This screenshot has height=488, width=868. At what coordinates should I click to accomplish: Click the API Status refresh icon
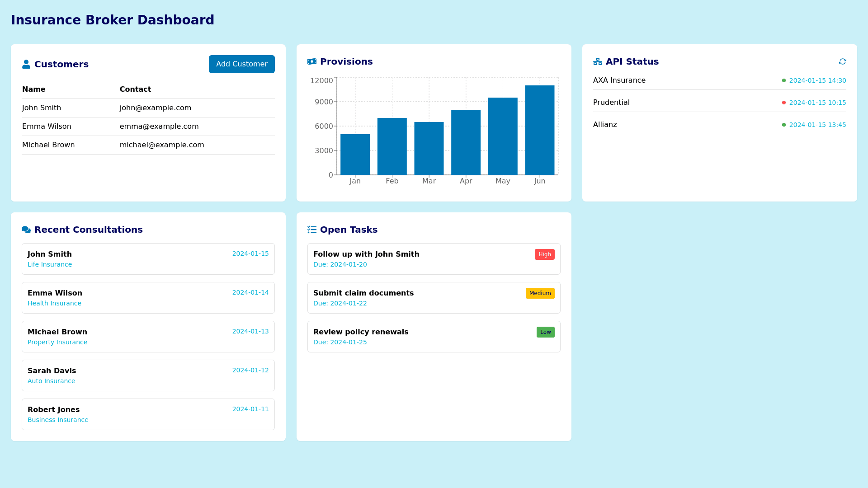(x=842, y=61)
